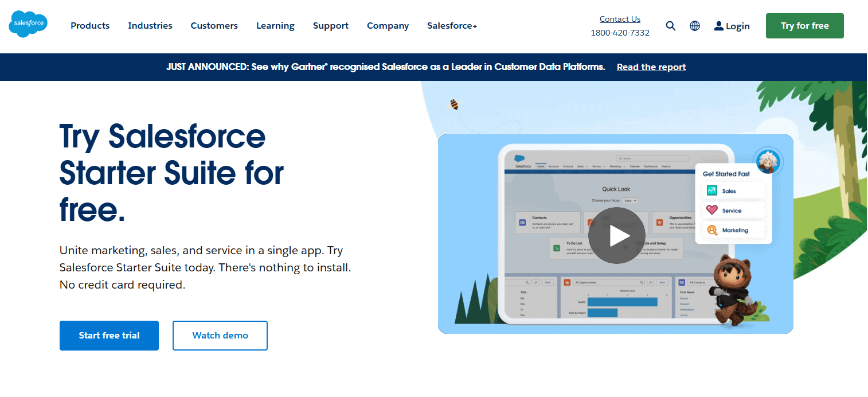
Task: Select the Support menu item
Action: pyautogui.click(x=330, y=26)
